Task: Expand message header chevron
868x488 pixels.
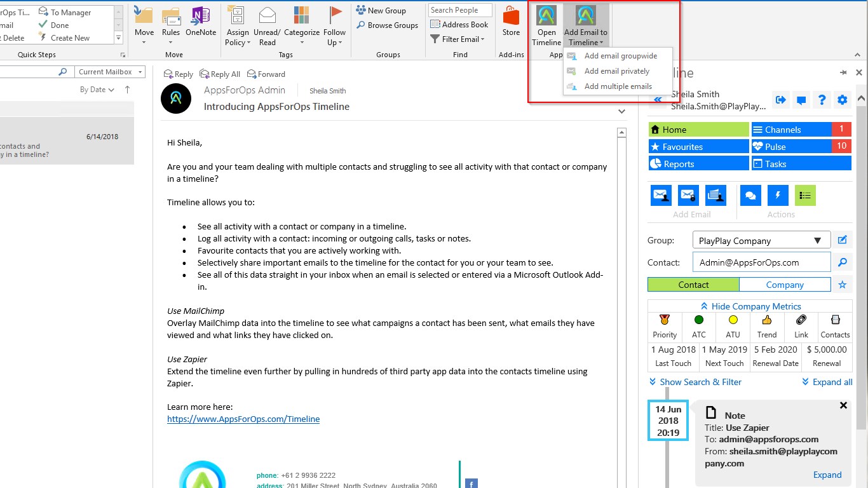Action: [x=622, y=111]
